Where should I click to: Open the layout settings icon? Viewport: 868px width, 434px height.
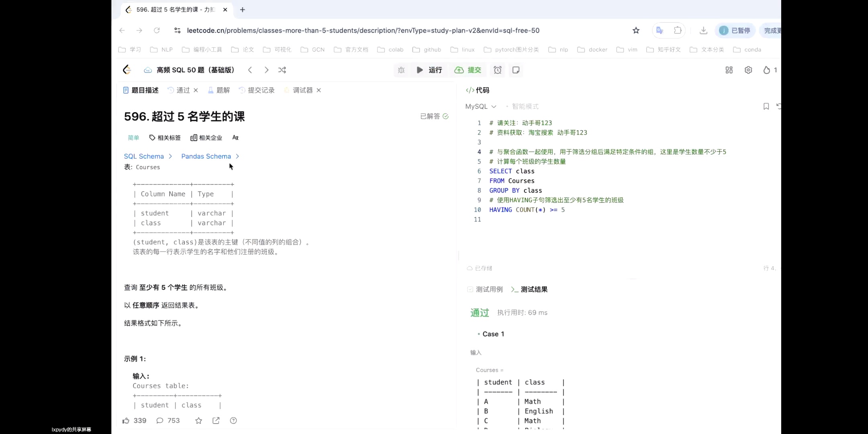click(x=729, y=70)
